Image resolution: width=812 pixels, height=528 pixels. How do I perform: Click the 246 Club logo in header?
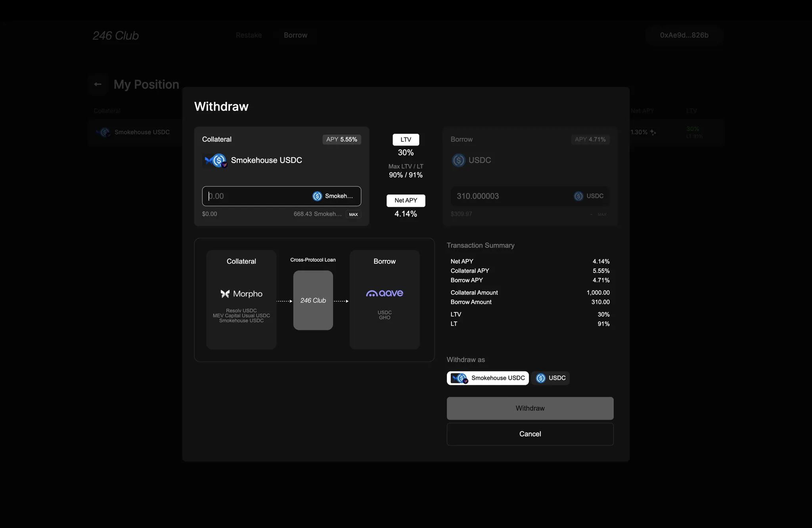click(x=116, y=36)
